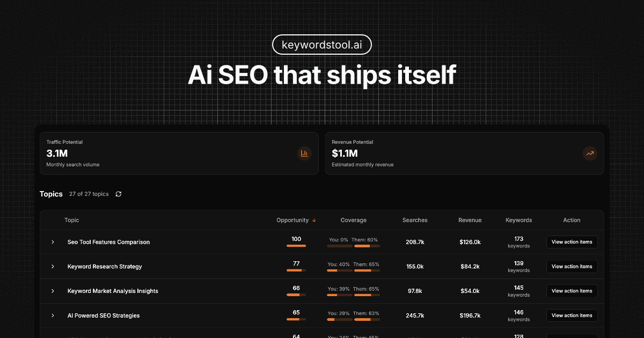Expand the Keyword Research Strategy row

pos(52,267)
